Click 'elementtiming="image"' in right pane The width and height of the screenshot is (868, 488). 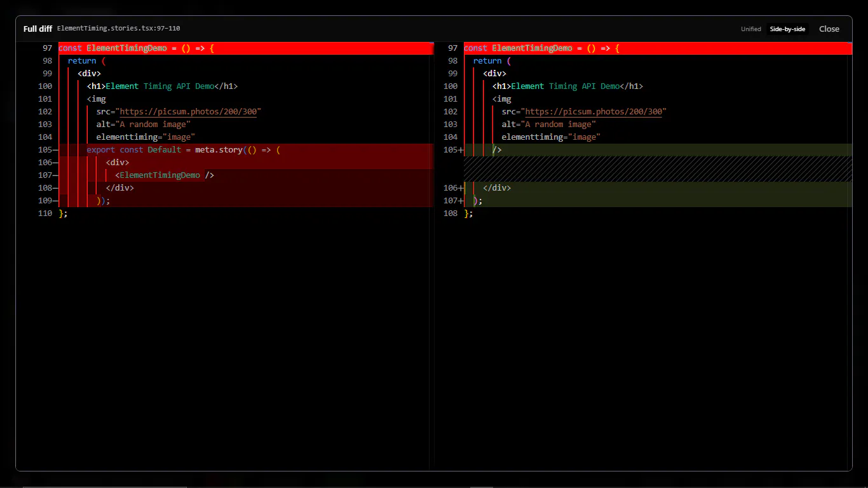pyautogui.click(x=551, y=137)
